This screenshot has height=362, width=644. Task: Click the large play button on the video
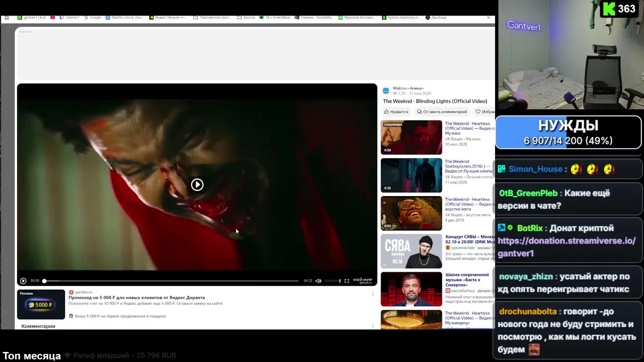[197, 185]
